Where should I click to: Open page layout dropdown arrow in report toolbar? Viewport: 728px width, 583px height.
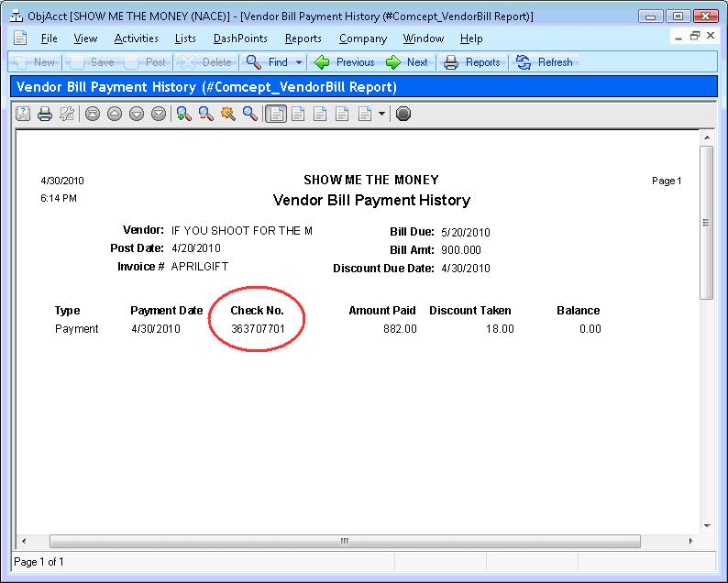tap(381, 114)
